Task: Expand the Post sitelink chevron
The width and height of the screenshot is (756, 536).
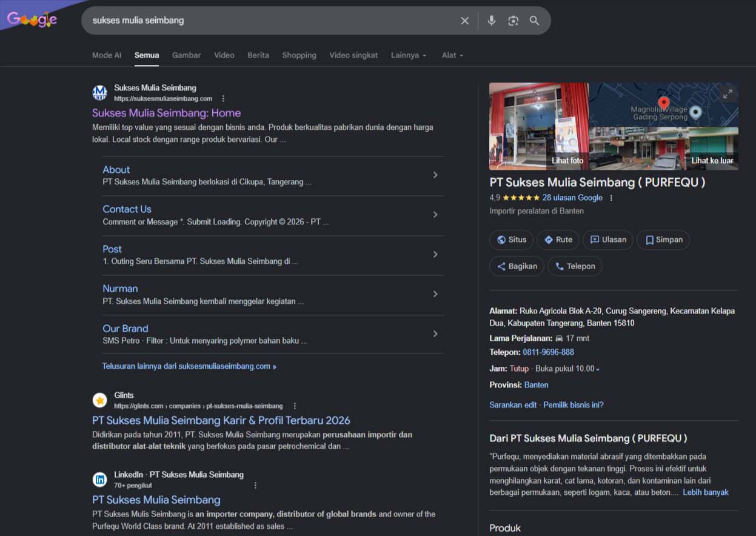Action: coord(435,255)
